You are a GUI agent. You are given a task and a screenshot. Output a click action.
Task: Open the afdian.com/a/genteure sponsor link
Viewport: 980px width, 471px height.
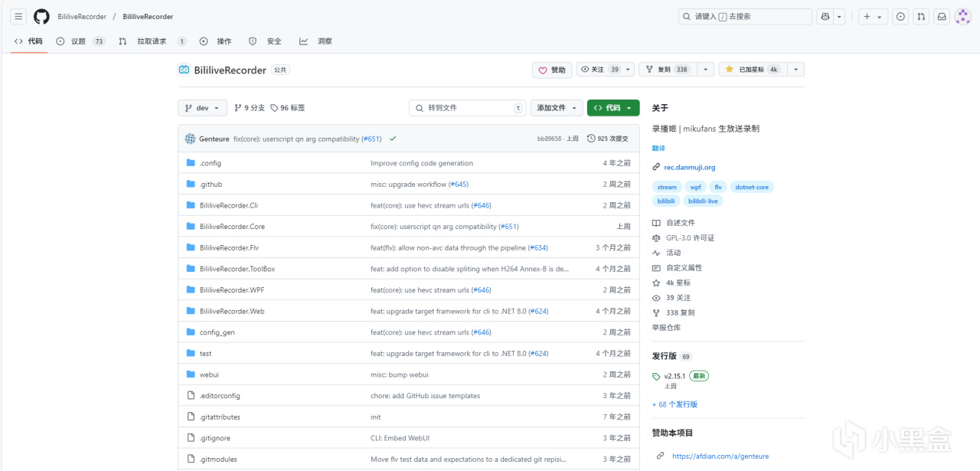coord(720,456)
